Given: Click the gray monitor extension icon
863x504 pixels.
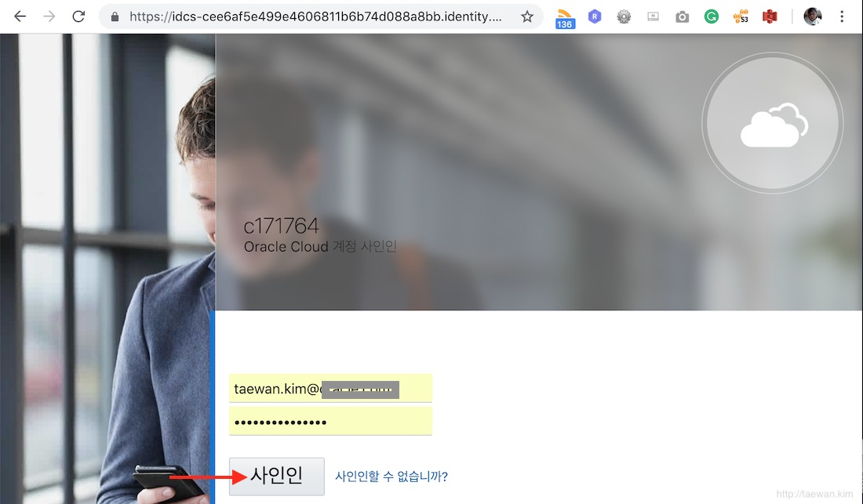Looking at the screenshot, I should tap(653, 17).
